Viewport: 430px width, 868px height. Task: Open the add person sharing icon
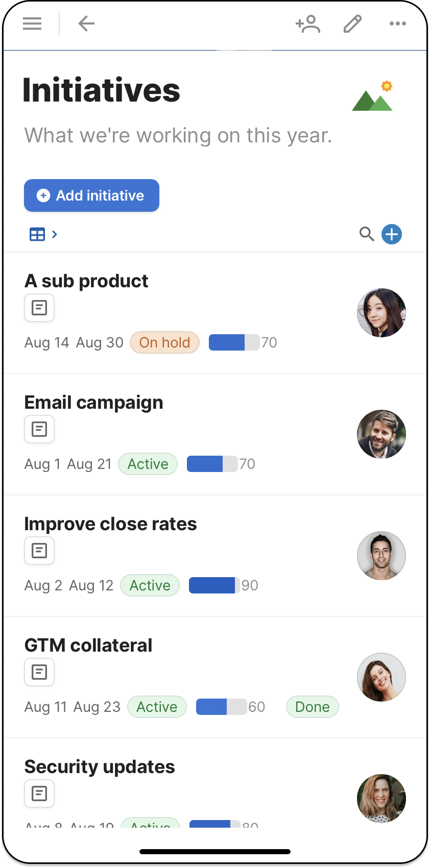click(x=308, y=24)
